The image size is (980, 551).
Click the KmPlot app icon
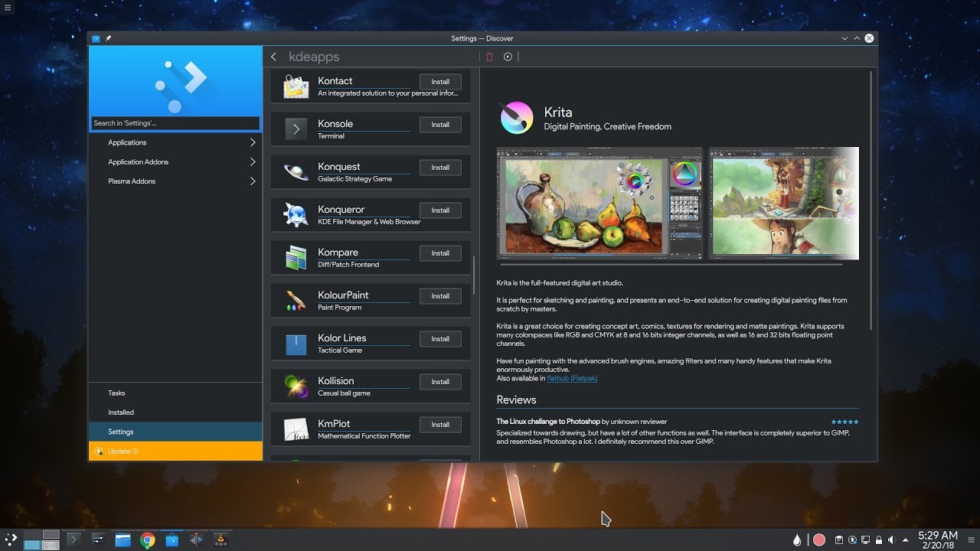click(x=296, y=429)
